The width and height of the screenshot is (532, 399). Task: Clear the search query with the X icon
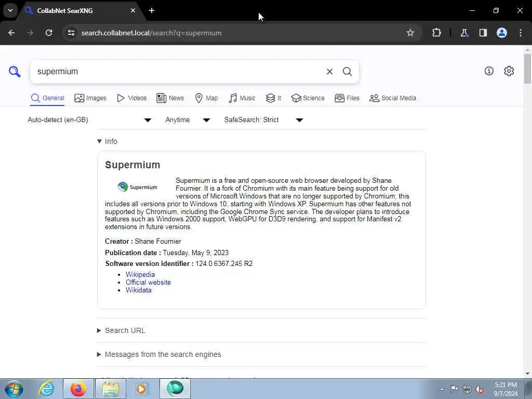(329, 72)
